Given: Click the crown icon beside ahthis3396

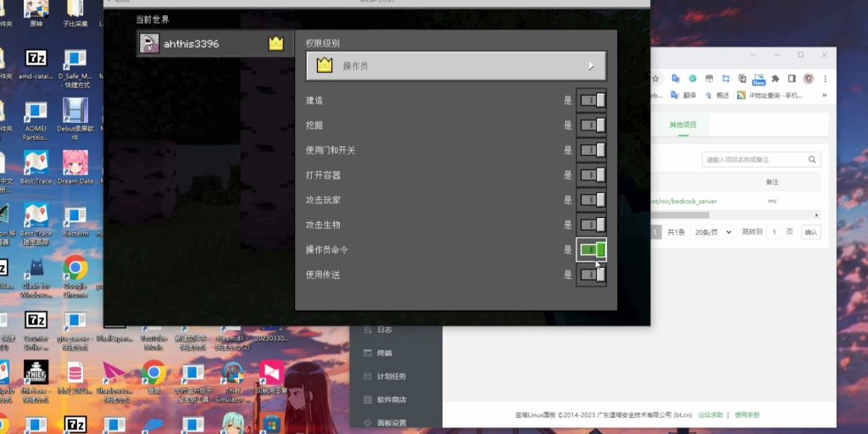Looking at the screenshot, I should tap(275, 43).
